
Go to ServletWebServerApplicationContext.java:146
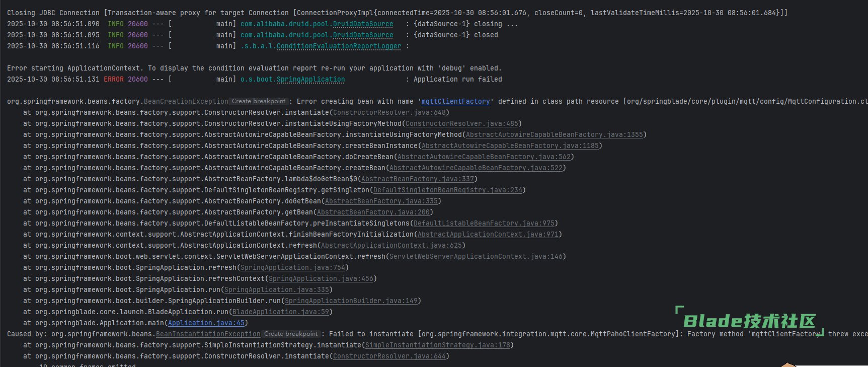[x=476, y=257]
